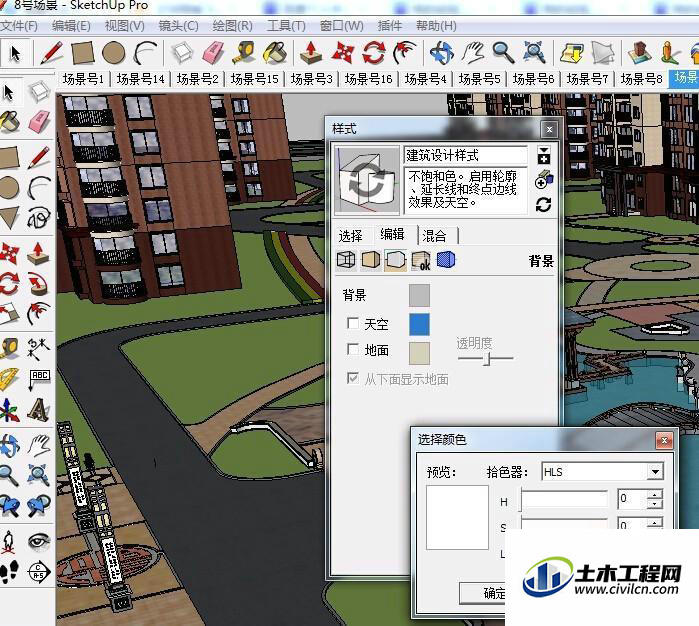Switch to 选择 tab in Styles dialog
Image resolution: width=699 pixels, height=626 pixels.
coord(350,235)
